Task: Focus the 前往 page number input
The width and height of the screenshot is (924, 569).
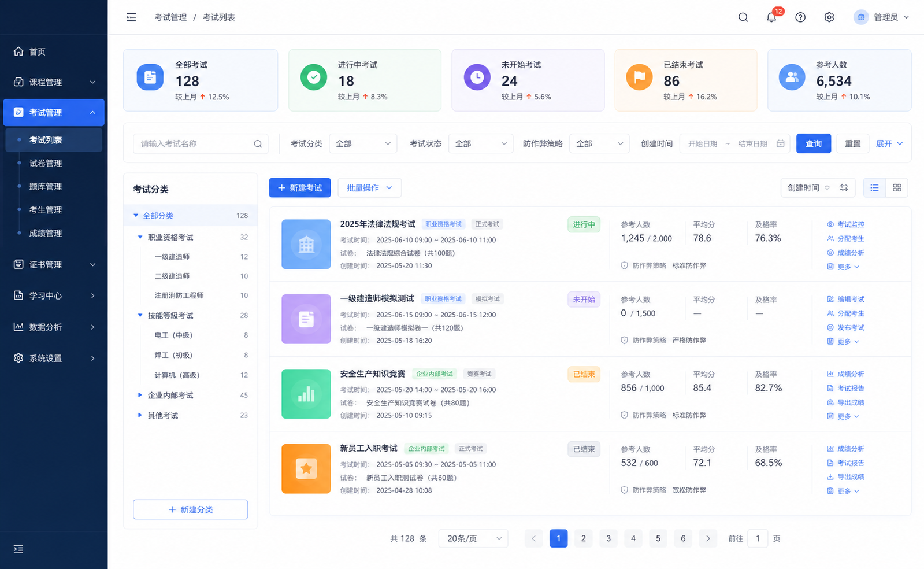Action: [758, 538]
